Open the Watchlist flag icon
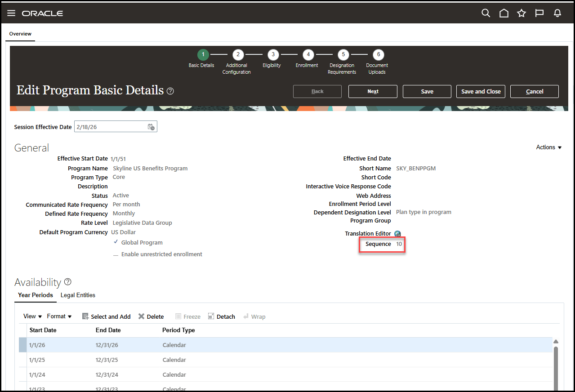Image resolution: width=575 pixels, height=392 pixels. coord(539,13)
